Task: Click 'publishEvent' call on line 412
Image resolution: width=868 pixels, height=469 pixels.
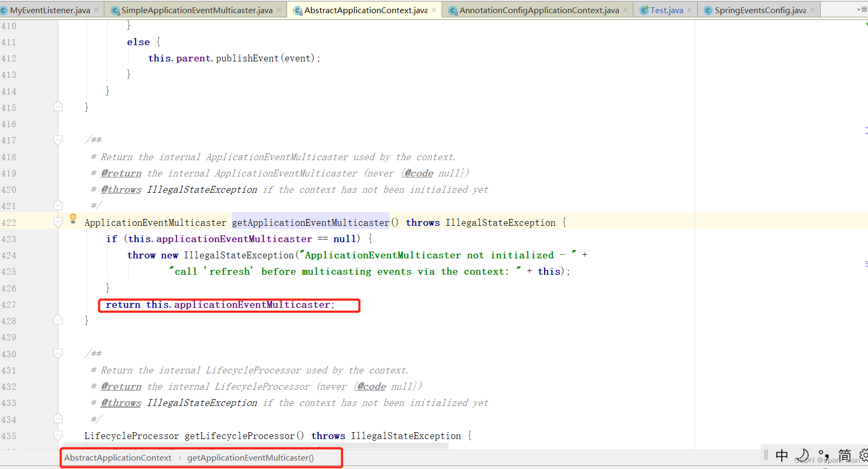Action: (247, 58)
